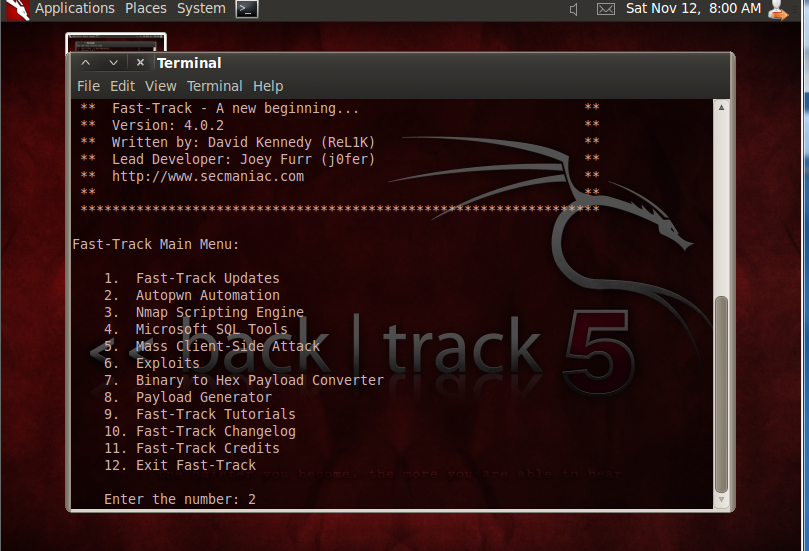The width and height of the screenshot is (809, 551).
Task: Click the scrollbar down arrow
Action: [721, 499]
